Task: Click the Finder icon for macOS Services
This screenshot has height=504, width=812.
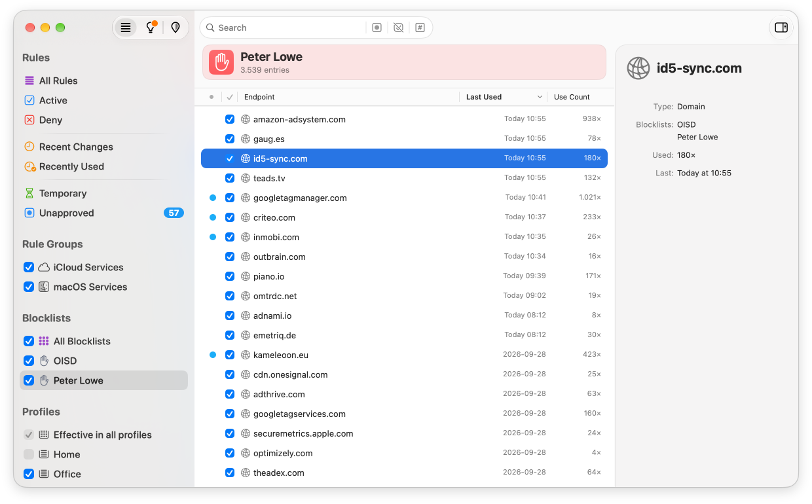Action: (44, 287)
